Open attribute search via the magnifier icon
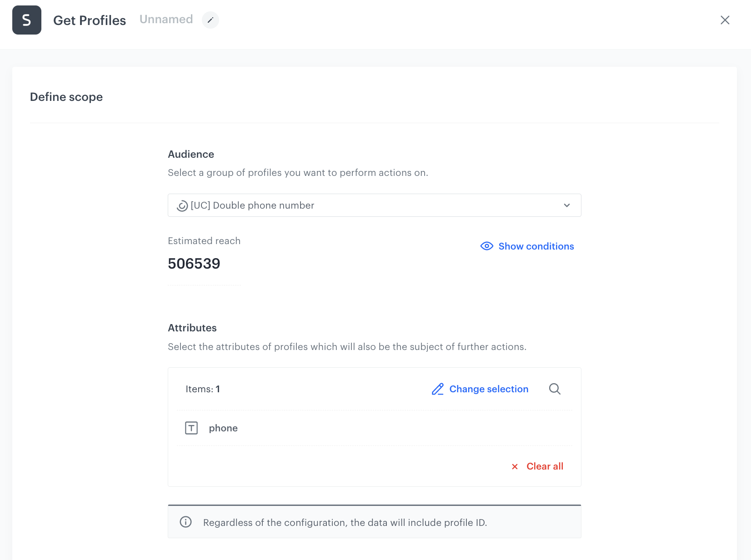Viewport: 751px width, 560px height. tap(555, 389)
